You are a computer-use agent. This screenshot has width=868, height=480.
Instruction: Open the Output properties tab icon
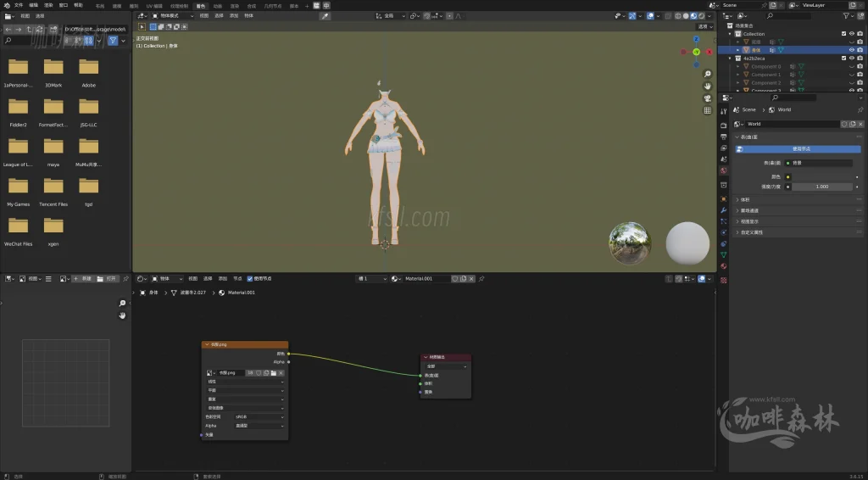click(724, 137)
